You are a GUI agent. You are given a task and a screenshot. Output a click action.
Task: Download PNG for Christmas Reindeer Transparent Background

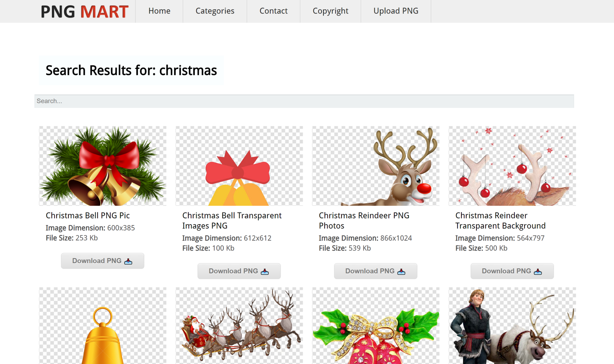click(512, 271)
